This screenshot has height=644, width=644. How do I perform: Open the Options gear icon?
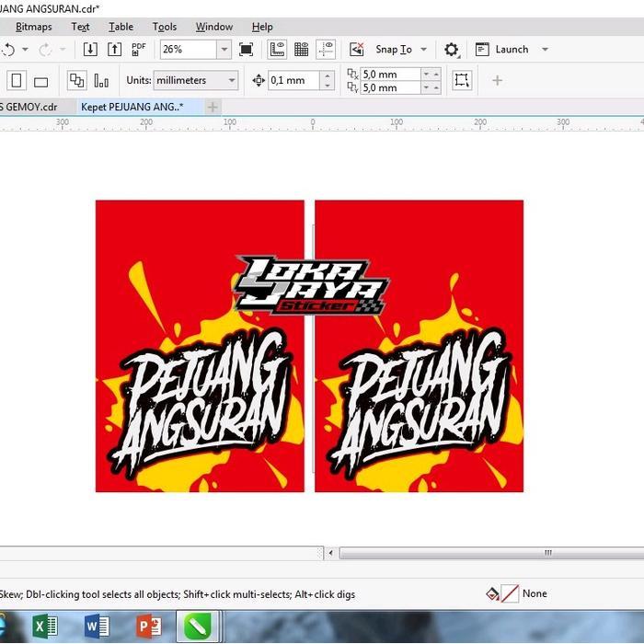(x=451, y=50)
